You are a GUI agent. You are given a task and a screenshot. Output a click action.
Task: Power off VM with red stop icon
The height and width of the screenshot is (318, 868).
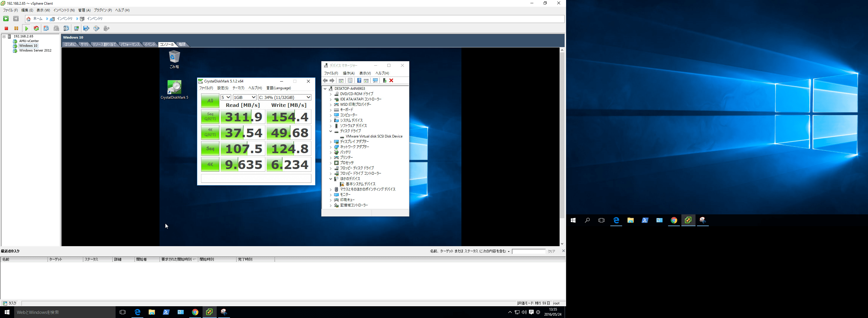pyautogui.click(x=6, y=29)
